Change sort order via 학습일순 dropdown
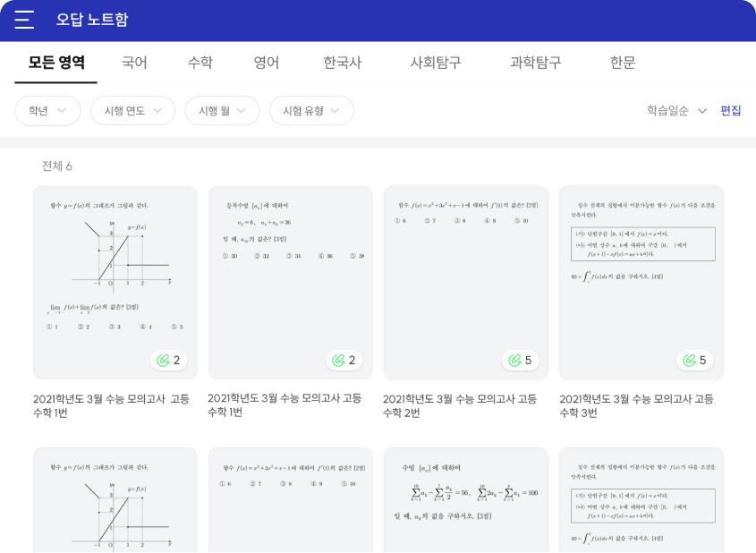This screenshot has height=553, width=756. pos(677,111)
